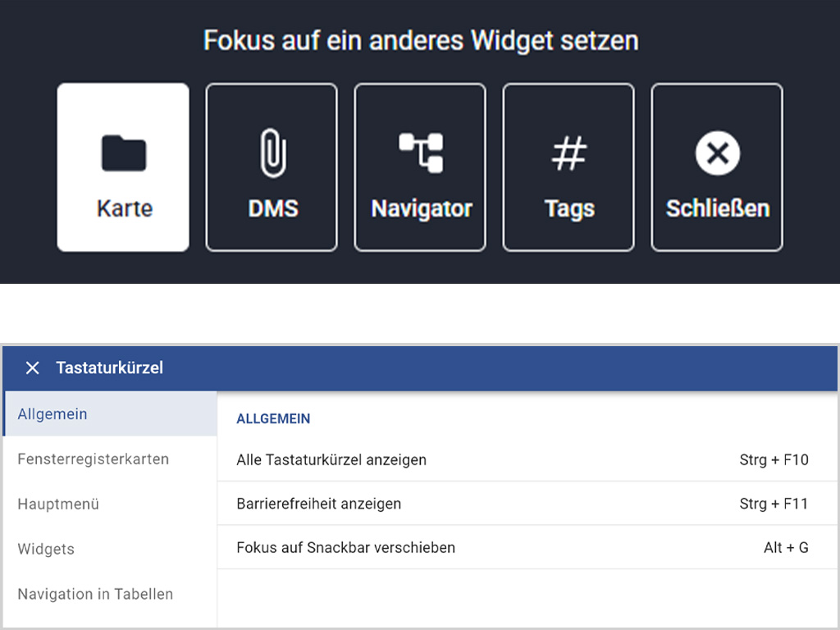Click the Karte label text
This screenshot has width=840, height=630.
124,208
